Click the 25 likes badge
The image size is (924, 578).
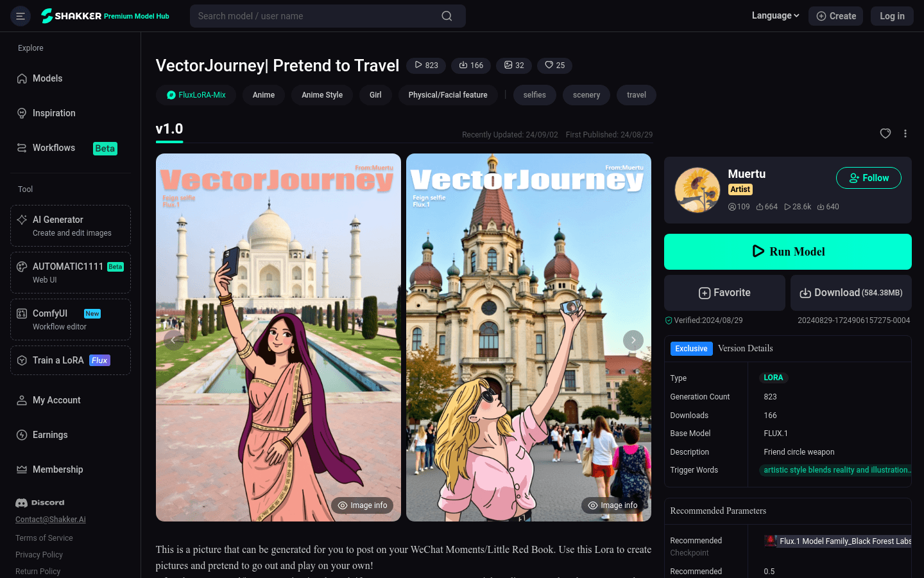pyautogui.click(x=554, y=66)
